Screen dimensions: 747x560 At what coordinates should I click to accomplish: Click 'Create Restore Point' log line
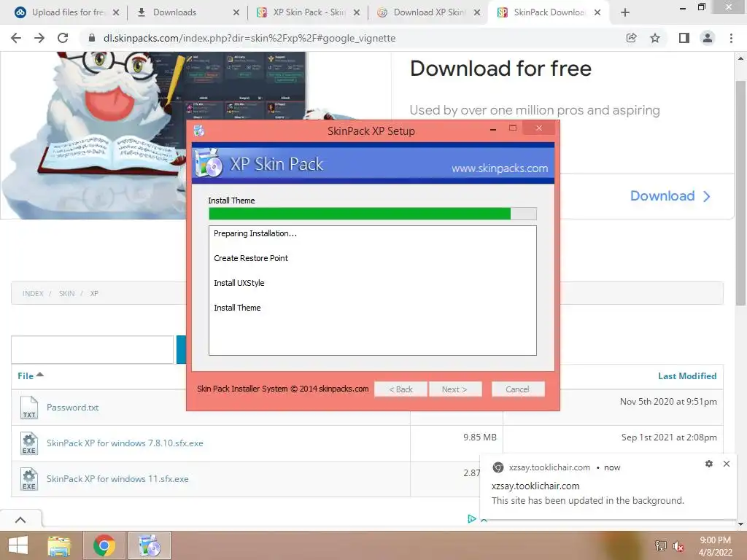(251, 258)
